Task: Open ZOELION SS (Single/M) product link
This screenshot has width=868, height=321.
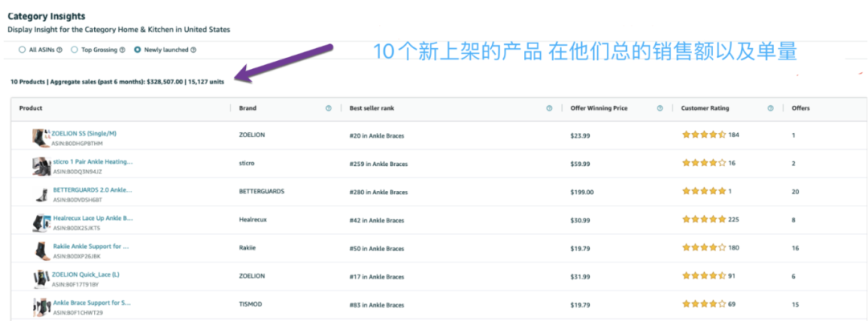Action: [x=84, y=133]
